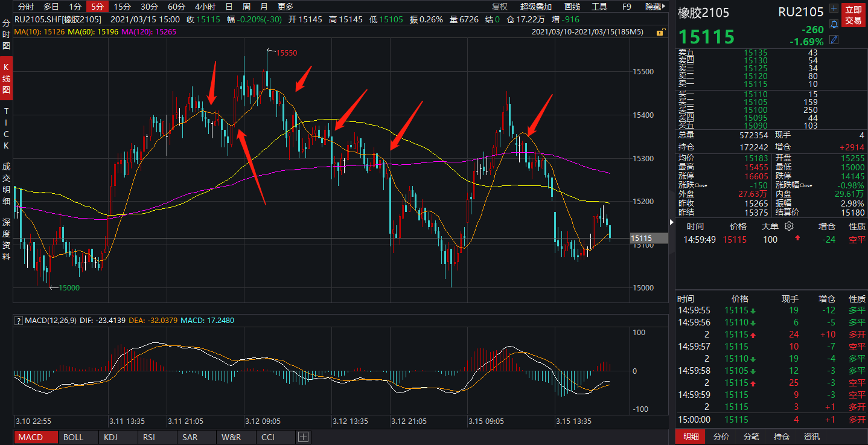
Task: Click the 买五 bid price 15090
Action: pos(755,126)
